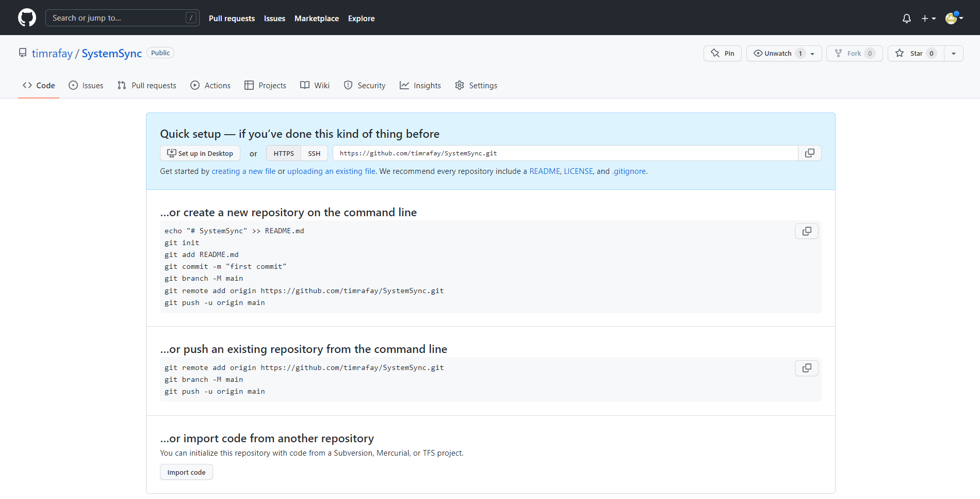Image resolution: width=980 pixels, height=499 pixels.
Task: Switch to the Settings tab
Action: 476,85
